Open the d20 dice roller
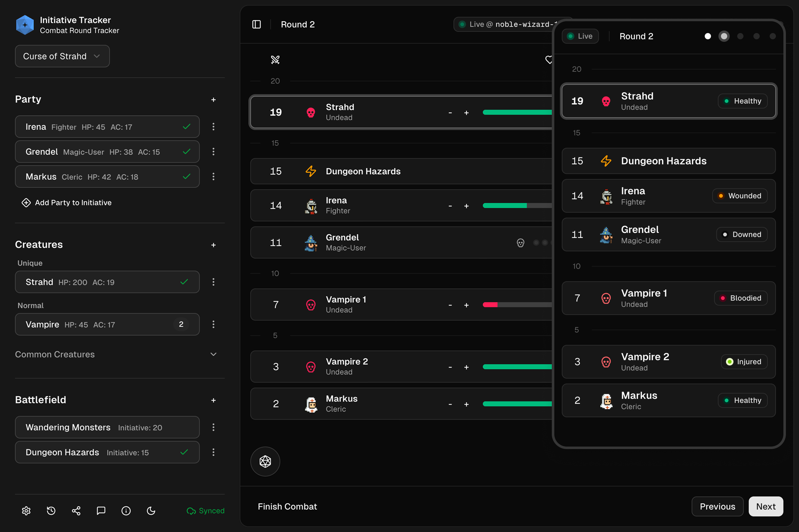799x532 pixels. tap(265, 462)
